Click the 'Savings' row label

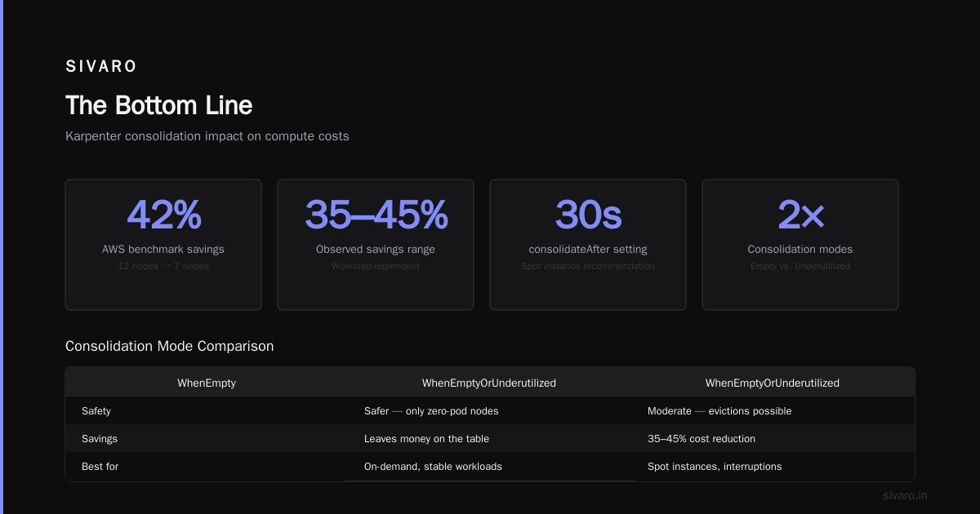pos(100,439)
